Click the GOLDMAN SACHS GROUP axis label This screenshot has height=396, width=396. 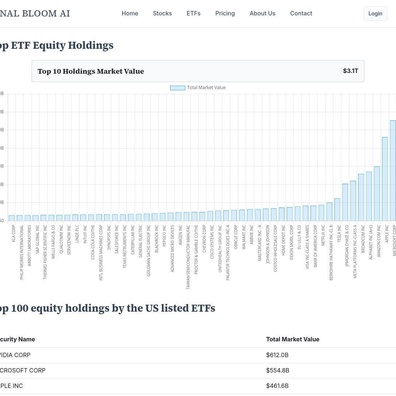pyautogui.click(x=149, y=250)
